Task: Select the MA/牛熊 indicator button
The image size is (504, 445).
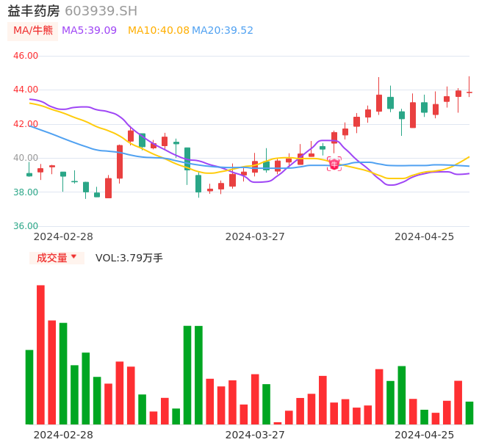Action: (x=33, y=31)
